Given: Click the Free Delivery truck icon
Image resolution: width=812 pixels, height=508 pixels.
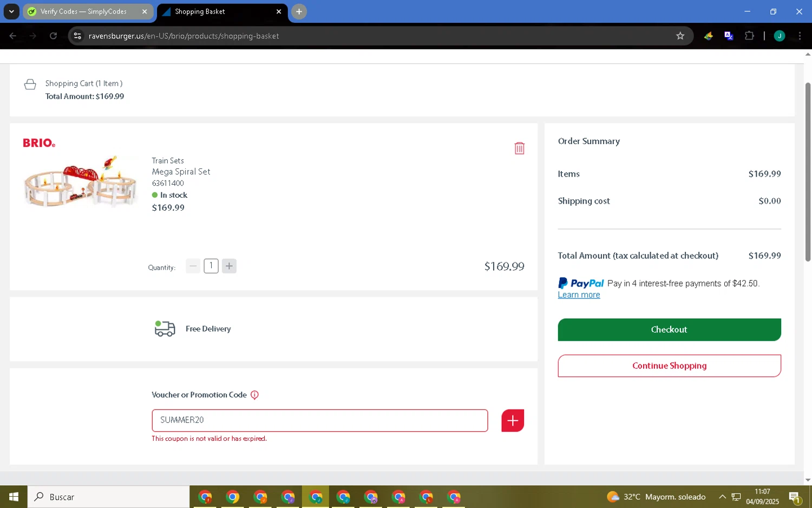Looking at the screenshot, I should 165,329.
